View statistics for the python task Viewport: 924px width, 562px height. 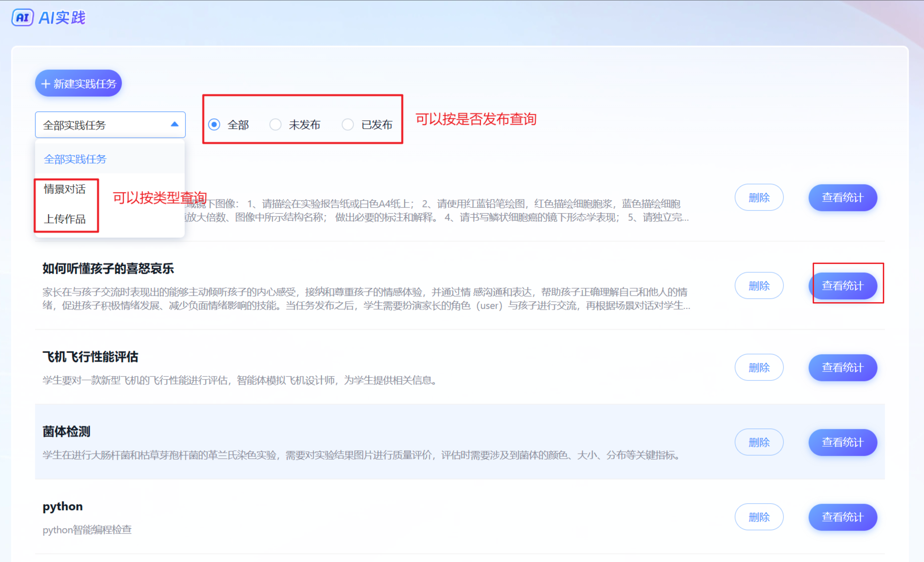click(x=842, y=517)
